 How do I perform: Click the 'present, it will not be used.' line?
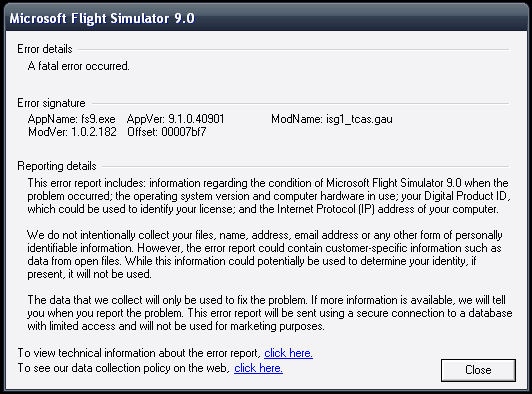(x=89, y=274)
